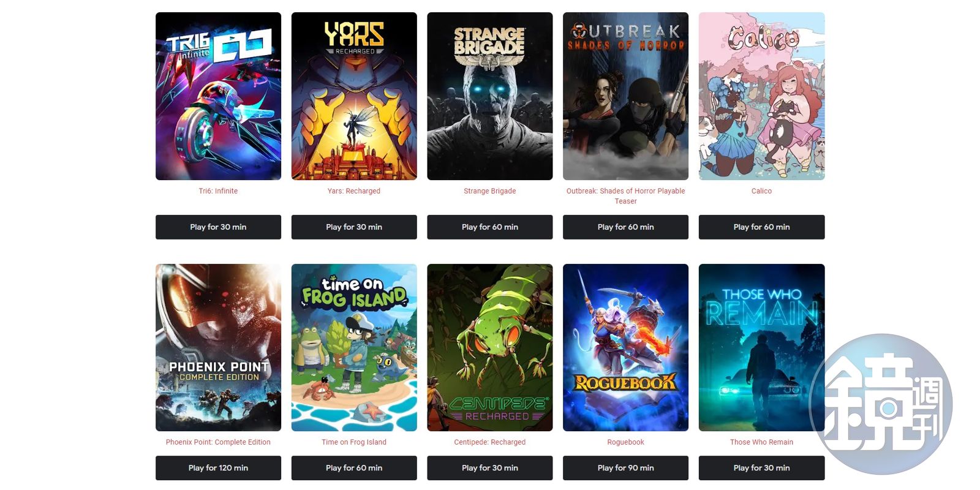980x490 pixels.
Task: Play Roguebook for 90 min
Action: tap(625, 468)
